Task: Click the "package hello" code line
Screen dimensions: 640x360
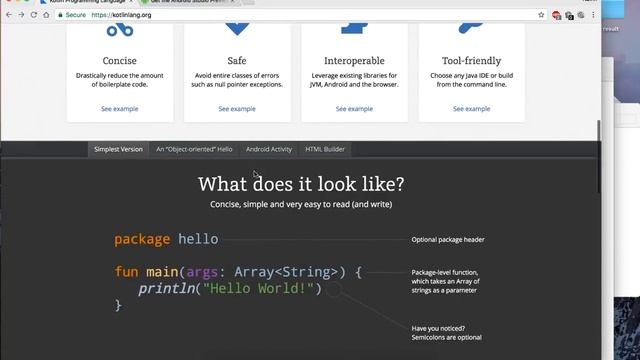Action: (x=167, y=239)
